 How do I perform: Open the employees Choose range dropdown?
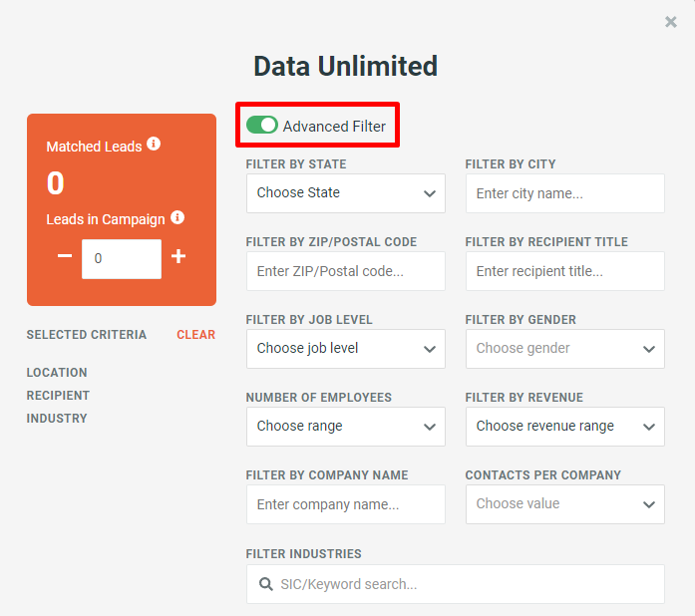coord(346,427)
